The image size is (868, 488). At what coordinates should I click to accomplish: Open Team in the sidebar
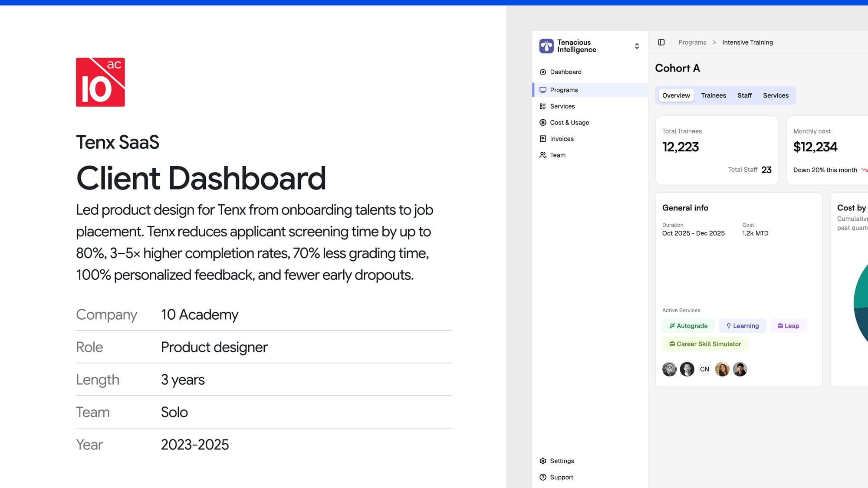tap(590, 155)
